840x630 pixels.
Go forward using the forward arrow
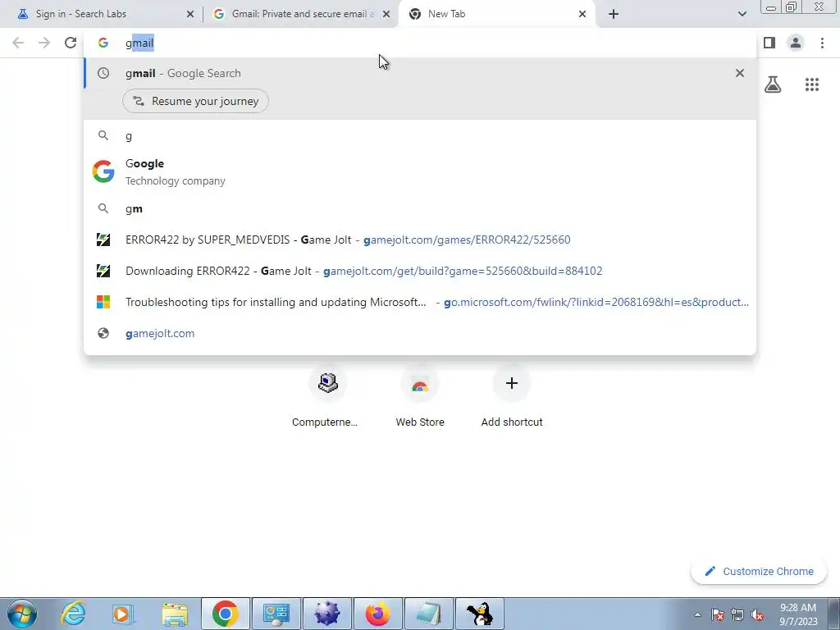click(44, 43)
